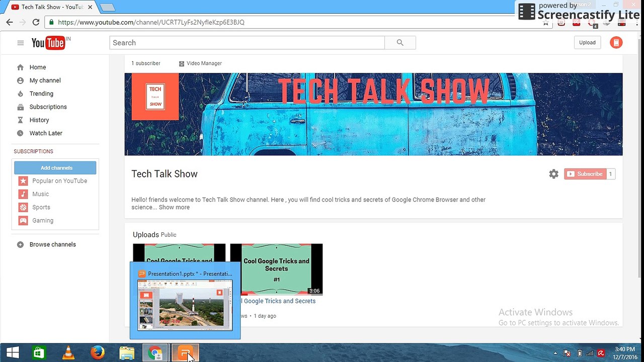The height and width of the screenshot is (362, 644).
Task: Click the Gaming channel icon
Action: [23, 220]
